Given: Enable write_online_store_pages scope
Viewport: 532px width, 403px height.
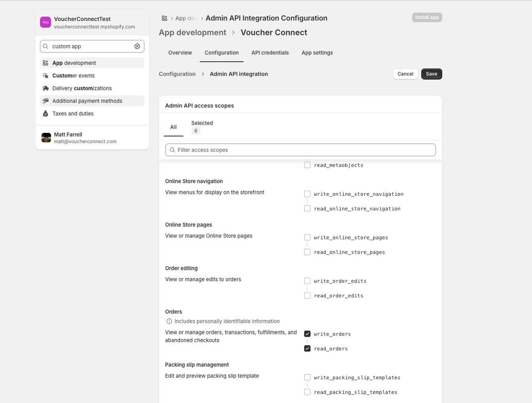Looking at the screenshot, I should (307, 237).
